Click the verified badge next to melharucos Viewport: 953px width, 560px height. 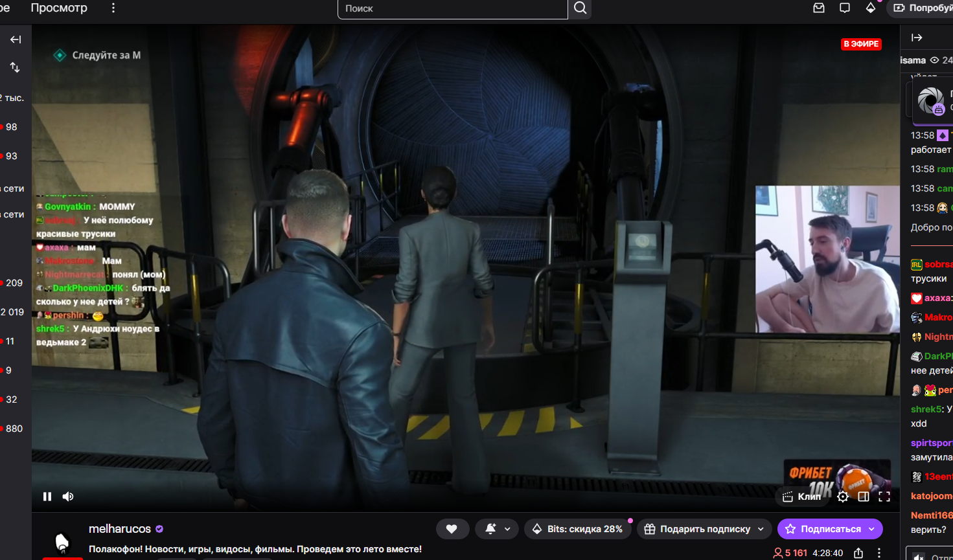coord(159,529)
